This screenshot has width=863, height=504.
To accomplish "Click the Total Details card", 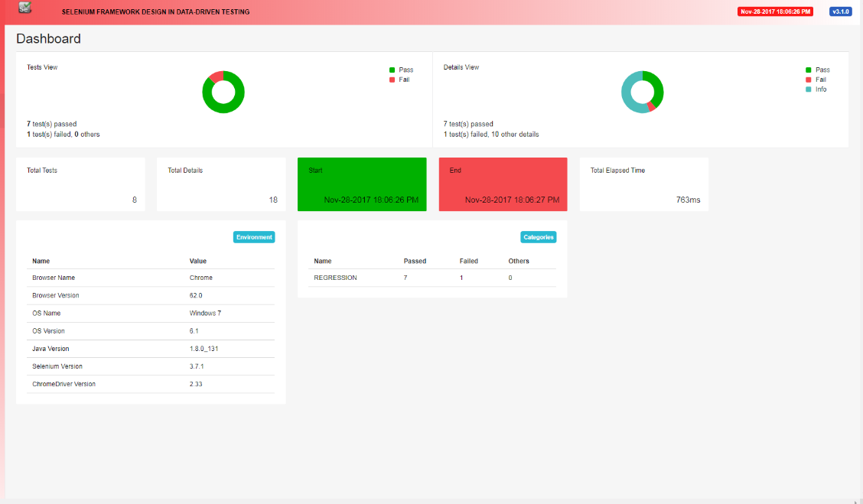I will tap(221, 184).
